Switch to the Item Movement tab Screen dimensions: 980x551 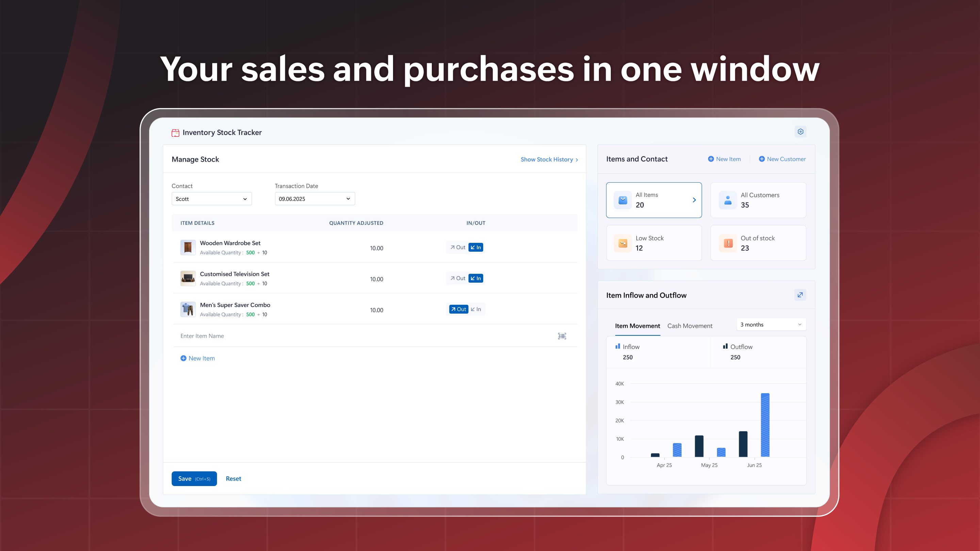(x=637, y=326)
